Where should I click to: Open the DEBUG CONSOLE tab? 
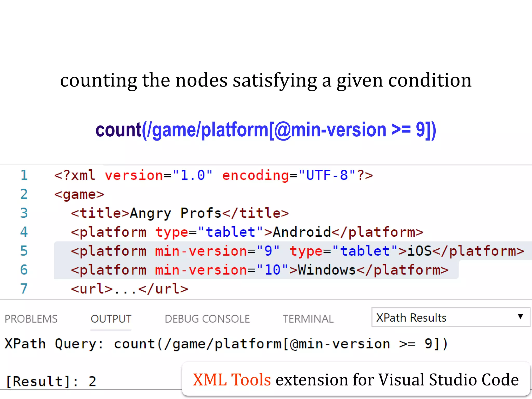[207, 319]
